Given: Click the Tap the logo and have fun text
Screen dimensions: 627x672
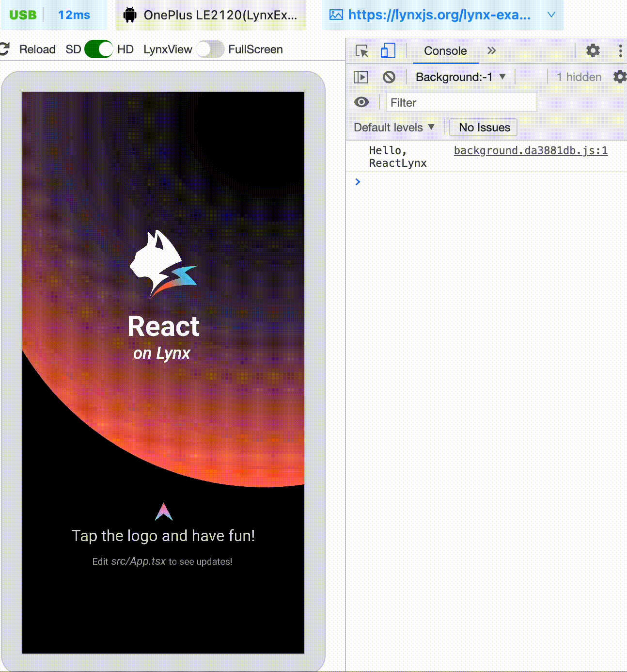Looking at the screenshot, I should click(x=163, y=536).
